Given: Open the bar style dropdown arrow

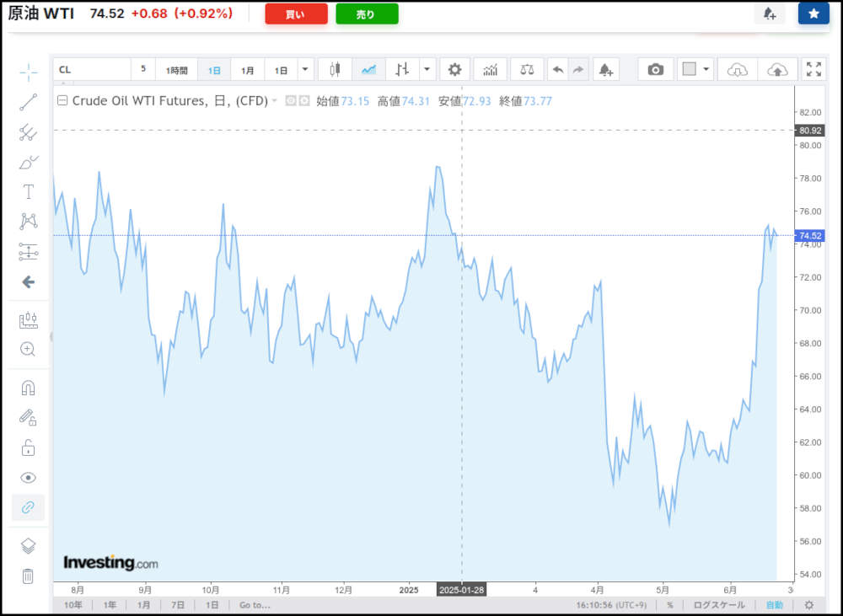Looking at the screenshot, I should pyautogui.click(x=427, y=69).
